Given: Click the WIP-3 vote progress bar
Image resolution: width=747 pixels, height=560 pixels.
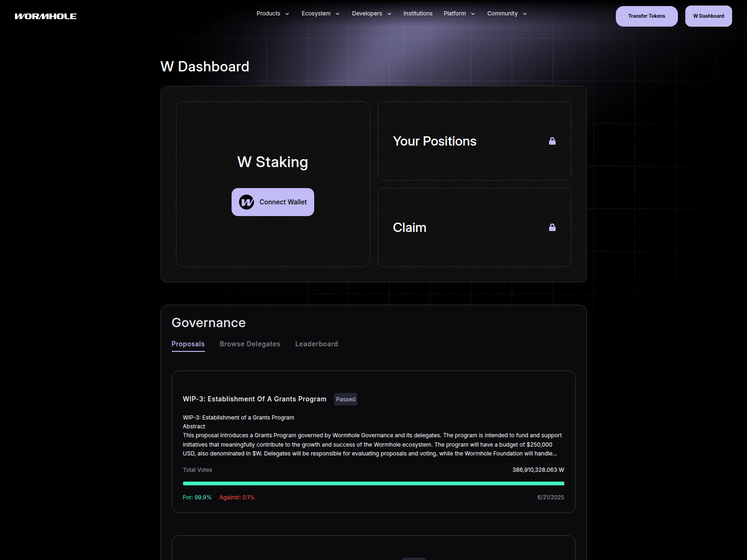Looking at the screenshot, I should (x=373, y=483).
